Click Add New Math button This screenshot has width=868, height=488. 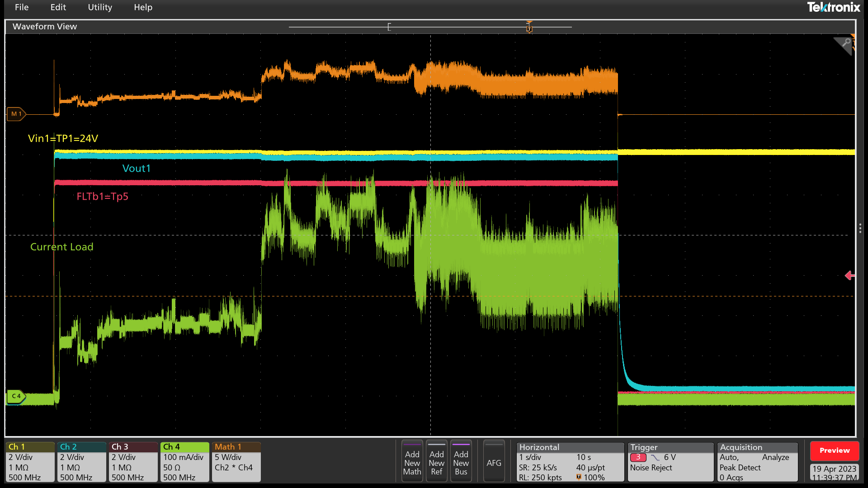point(412,461)
